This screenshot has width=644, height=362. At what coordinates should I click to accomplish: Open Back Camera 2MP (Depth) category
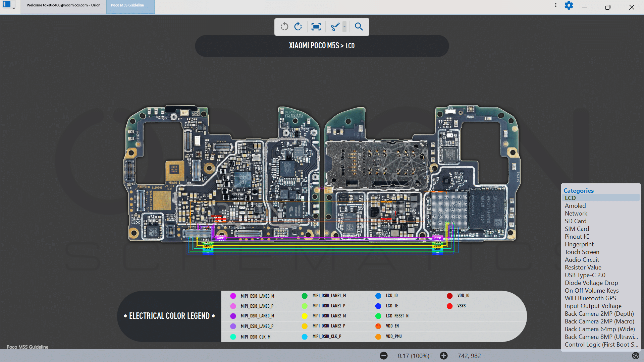pos(601,314)
